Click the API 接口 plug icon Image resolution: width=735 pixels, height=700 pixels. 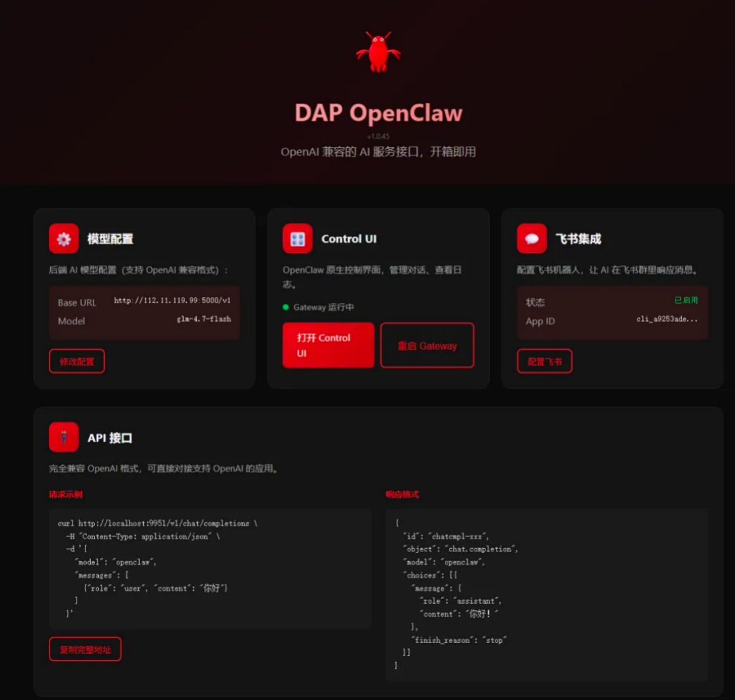64,437
